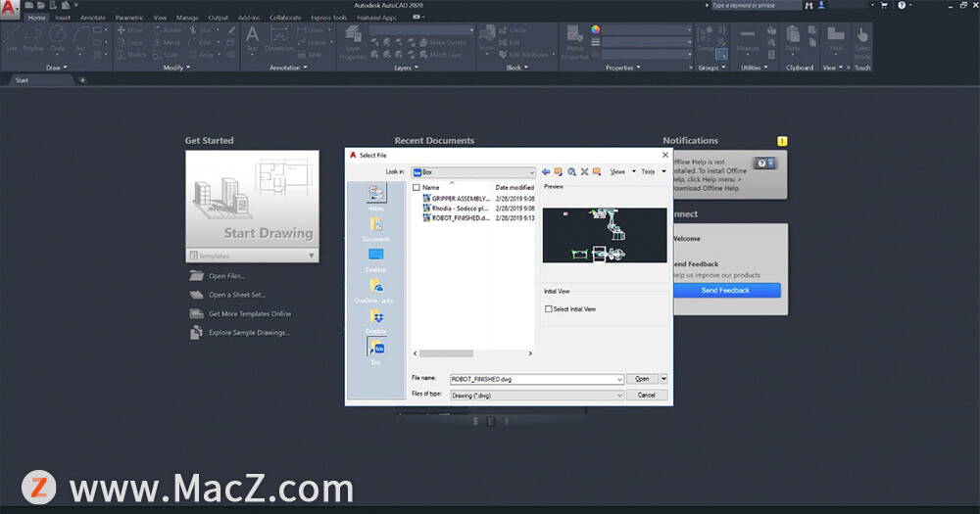Expand the arrow next to Open button
The height and width of the screenshot is (514, 980).
[x=663, y=379]
